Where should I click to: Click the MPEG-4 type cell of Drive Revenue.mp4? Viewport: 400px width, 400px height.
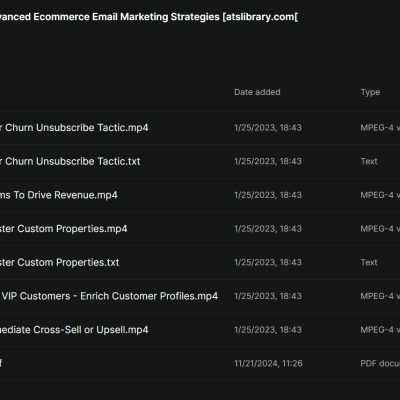coord(380,195)
